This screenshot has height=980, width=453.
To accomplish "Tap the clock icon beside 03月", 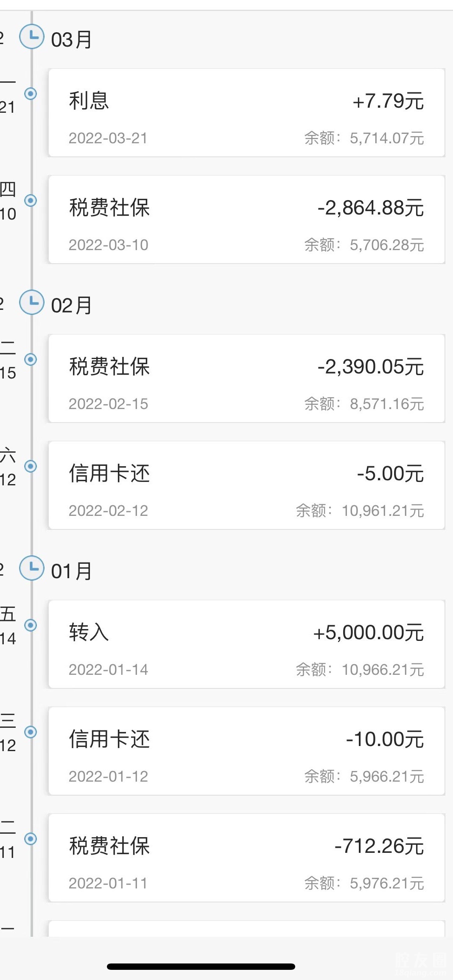I will click(x=32, y=37).
